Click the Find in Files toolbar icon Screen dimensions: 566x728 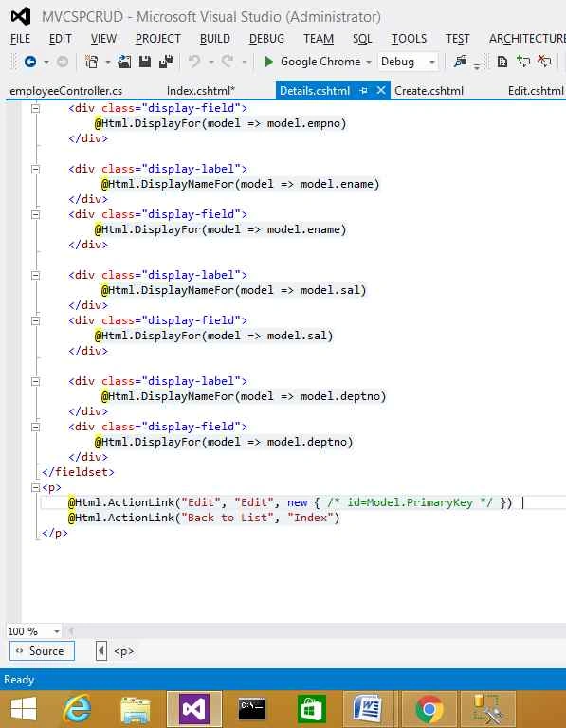pyautogui.click(x=460, y=62)
